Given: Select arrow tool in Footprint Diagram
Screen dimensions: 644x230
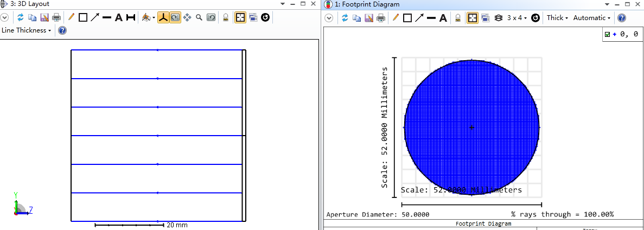Looking at the screenshot, I should (x=419, y=18).
